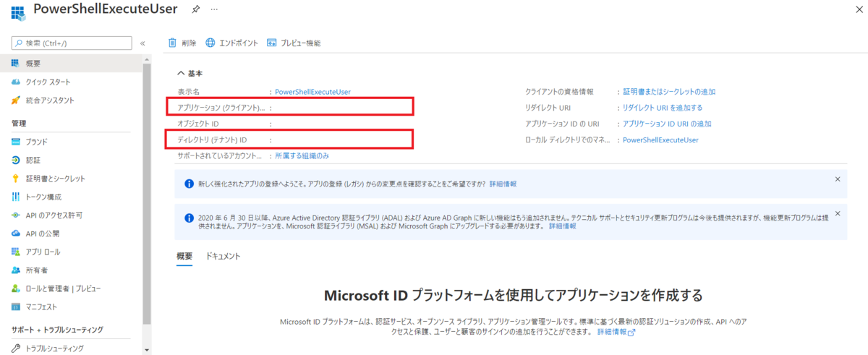Click the 検索 (Ctrl+/) search field
The height and width of the screenshot is (355, 868).
point(72,43)
